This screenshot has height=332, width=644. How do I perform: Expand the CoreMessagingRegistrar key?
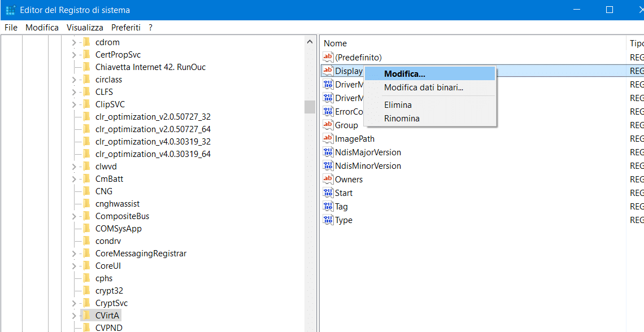pos(74,253)
